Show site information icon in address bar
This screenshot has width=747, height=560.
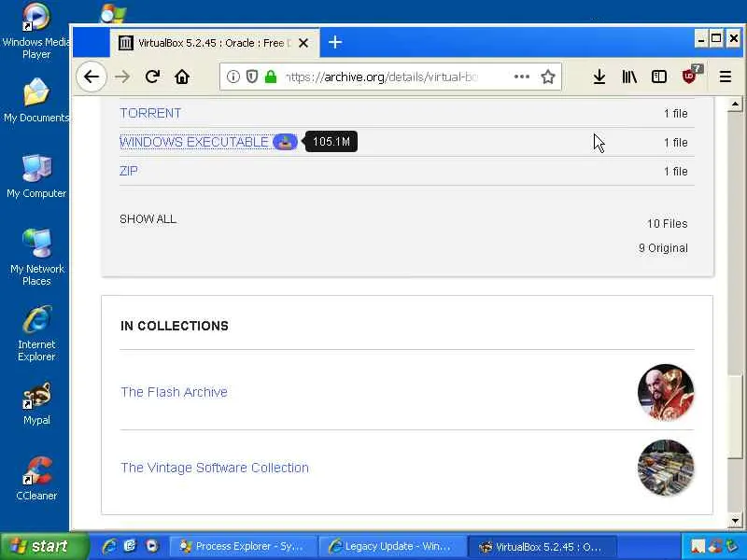(x=233, y=77)
